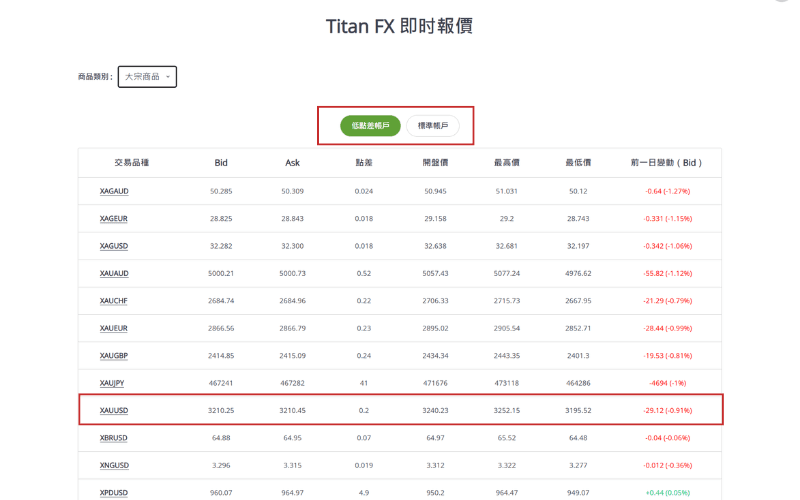Click the Titan FX 即时報價 page title
Viewport: 800px width, 500px height.
[x=399, y=26]
